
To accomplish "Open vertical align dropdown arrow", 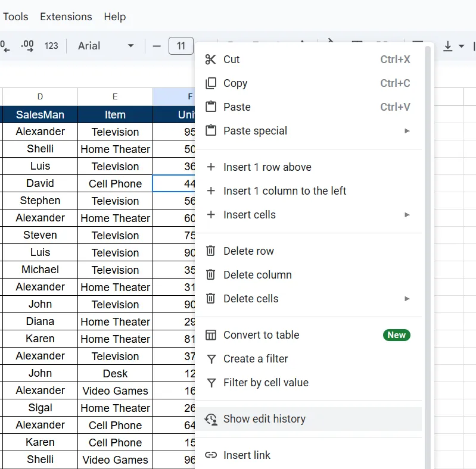I will click(461, 46).
